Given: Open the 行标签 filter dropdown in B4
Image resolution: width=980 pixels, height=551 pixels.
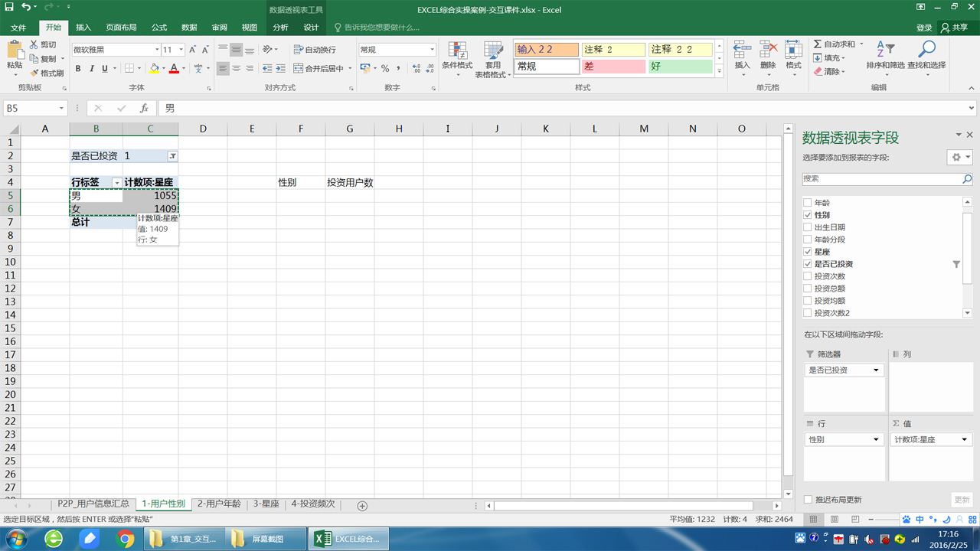Looking at the screenshot, I should tap(116, 183).
